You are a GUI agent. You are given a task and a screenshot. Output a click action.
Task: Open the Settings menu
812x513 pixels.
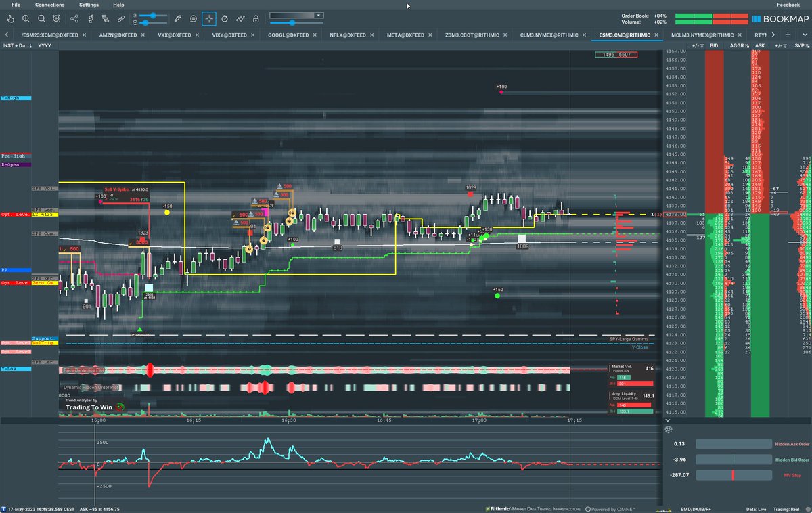tap(89, 5)
